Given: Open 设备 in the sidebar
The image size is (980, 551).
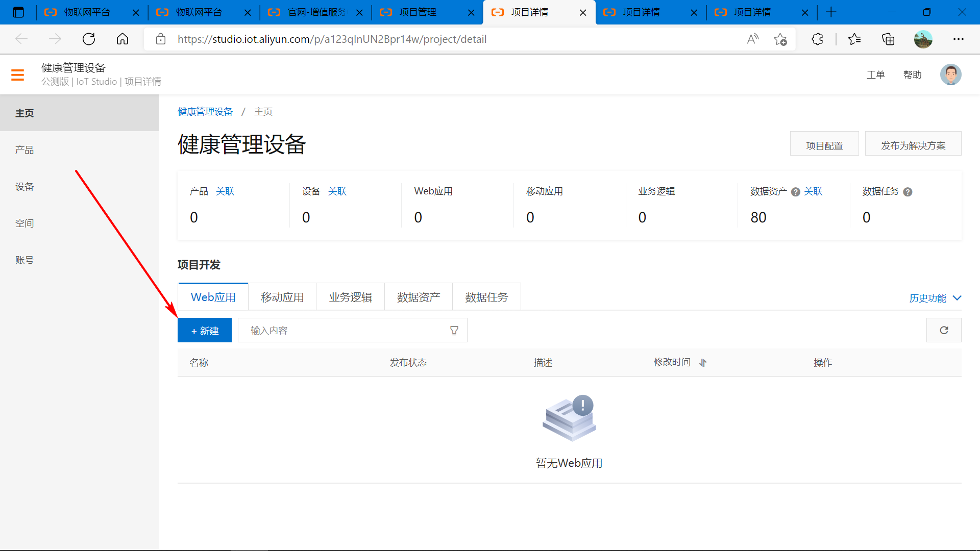Looking at the screenshot, I should [x=80, y=186].
